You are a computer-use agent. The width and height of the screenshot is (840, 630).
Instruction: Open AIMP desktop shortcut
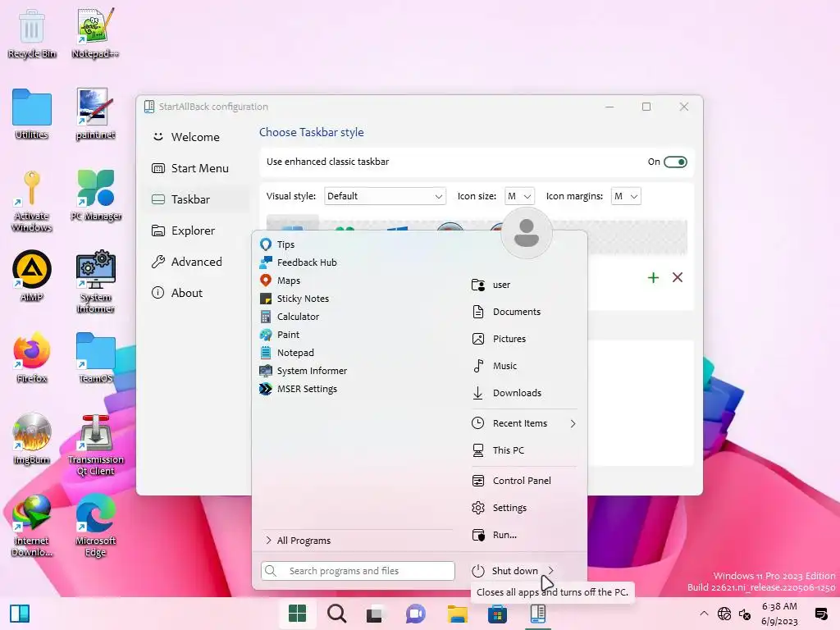tap(32, 276)
